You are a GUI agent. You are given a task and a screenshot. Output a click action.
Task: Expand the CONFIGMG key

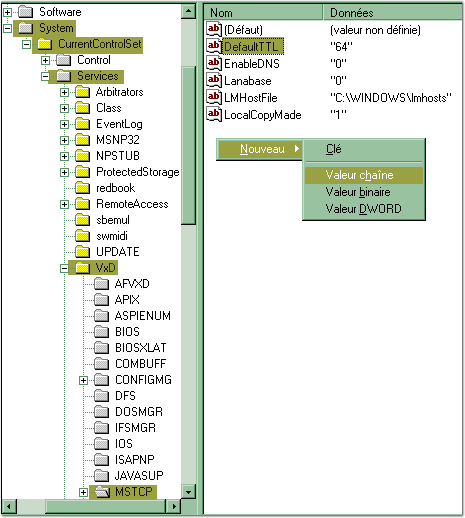point(83,380)
